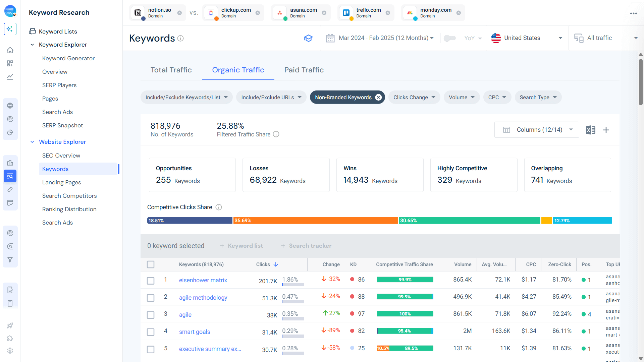Open the AI assistant sparkles icon
The width and height of the screenshot is (644, 362).
pyautogui.click(x=10, y=29)
